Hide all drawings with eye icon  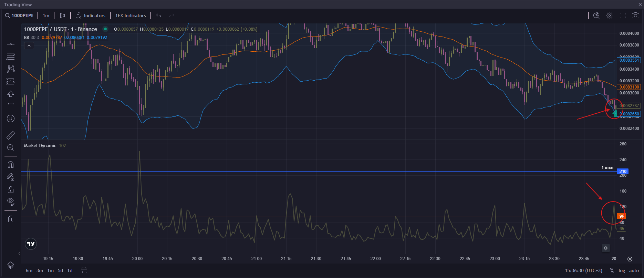point(11,202)
